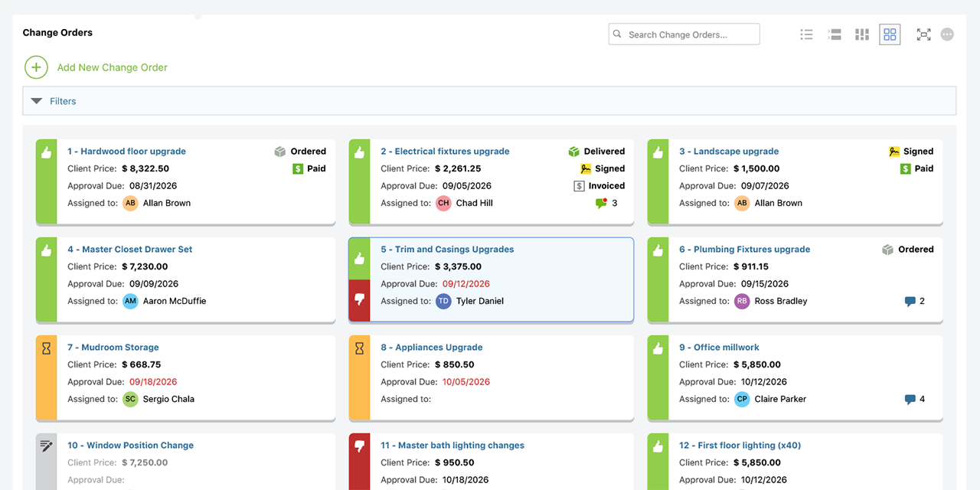Click approval due date 10/05/2026

[466, 382]
